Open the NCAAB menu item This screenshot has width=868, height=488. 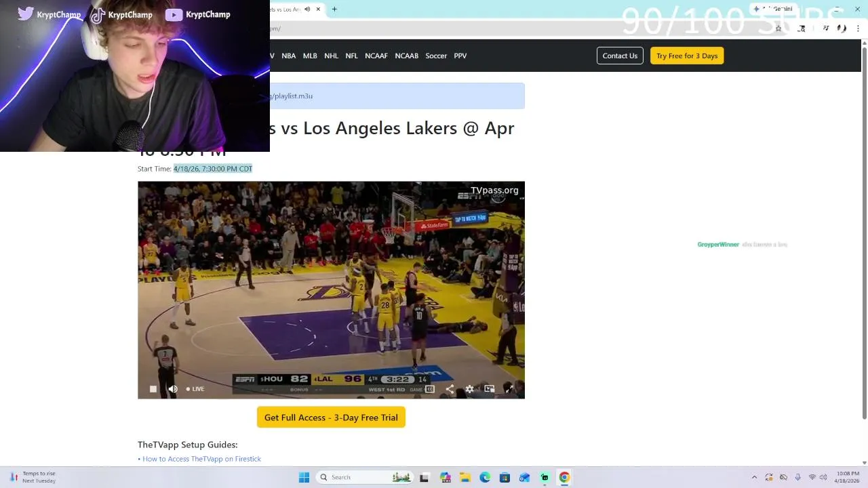pyautogui.click(x=407, y=56)
